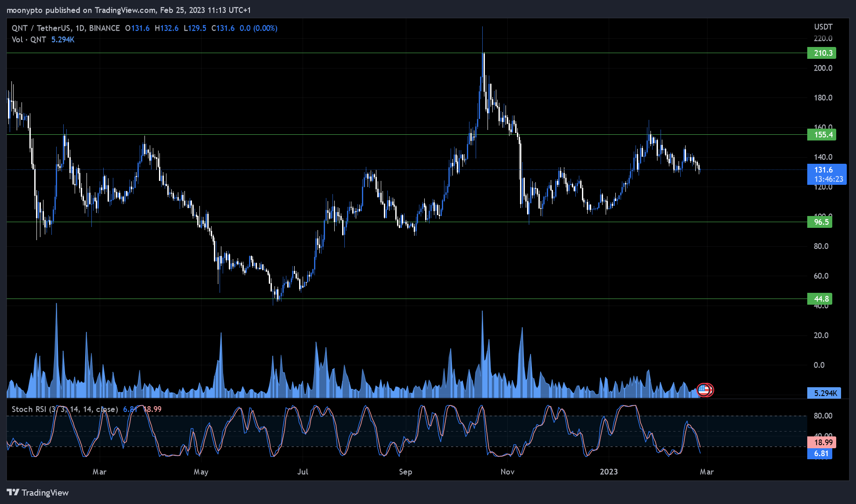Click the 131.6 current price label
This screenshot has width=856, height=504.
tap(823, 170)
